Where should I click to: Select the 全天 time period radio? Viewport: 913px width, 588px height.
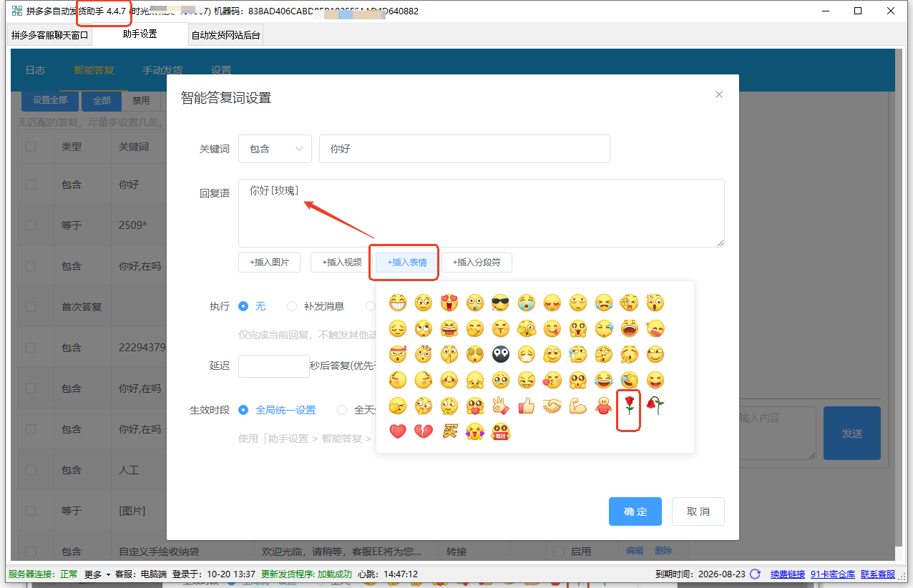[342, 410]
